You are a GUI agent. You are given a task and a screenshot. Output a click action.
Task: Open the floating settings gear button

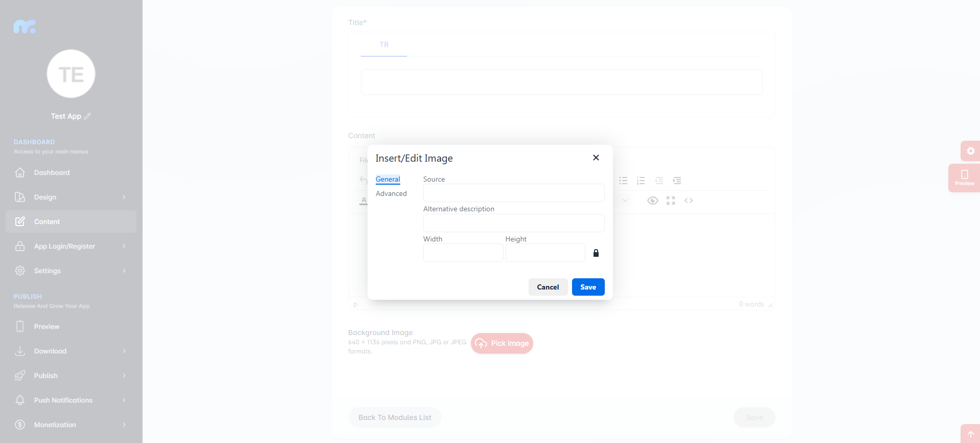[x=970, y=151]
